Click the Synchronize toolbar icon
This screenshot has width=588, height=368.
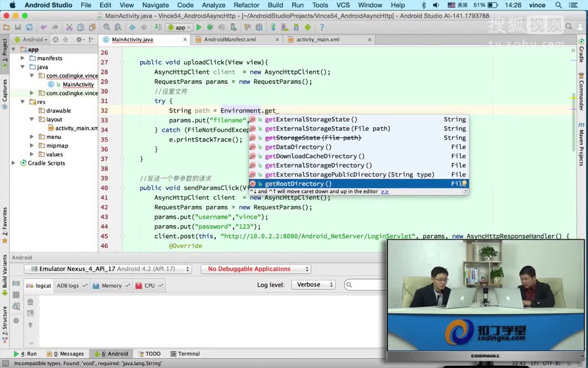click(x=29, y=27)
